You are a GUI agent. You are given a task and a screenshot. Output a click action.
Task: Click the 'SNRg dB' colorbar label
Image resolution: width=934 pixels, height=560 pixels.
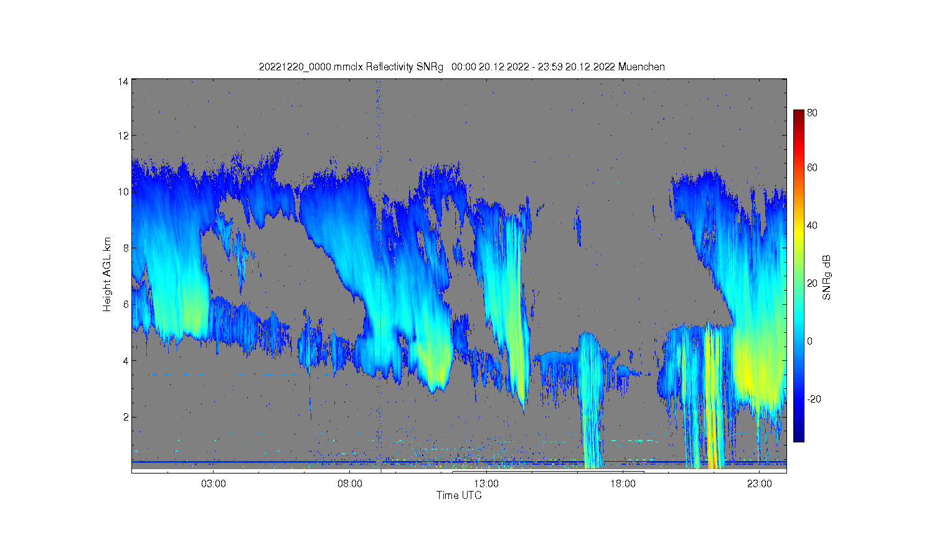(827, 278)
